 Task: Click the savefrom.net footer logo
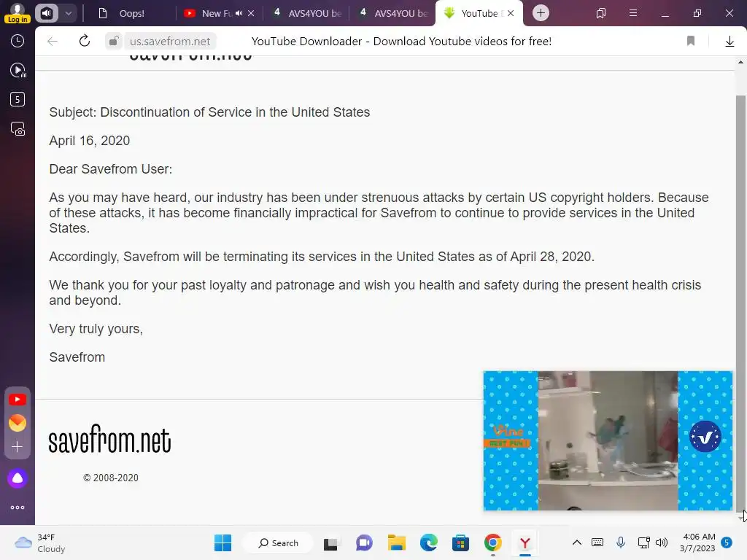[109, 438]
